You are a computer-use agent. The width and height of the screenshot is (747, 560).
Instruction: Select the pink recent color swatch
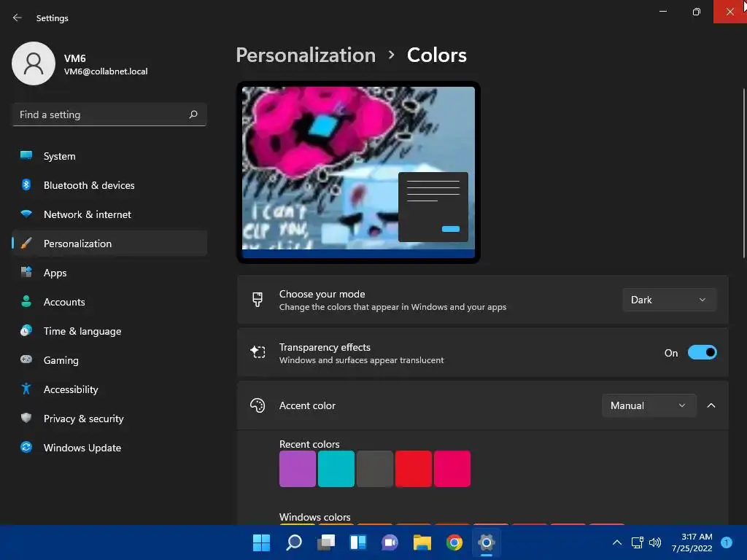pos(452,469)
